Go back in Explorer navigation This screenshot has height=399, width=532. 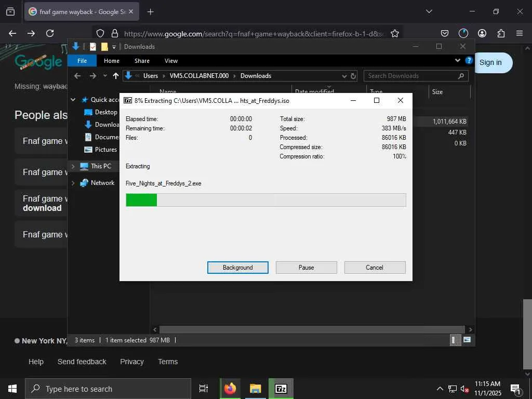coord(78,76)
